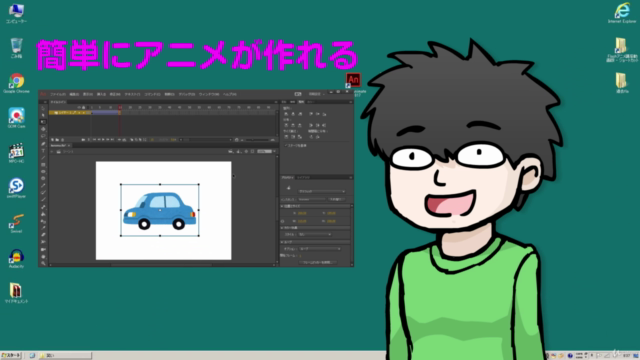Select the Text tool
The image size is (640, 360).
(43, 150)
